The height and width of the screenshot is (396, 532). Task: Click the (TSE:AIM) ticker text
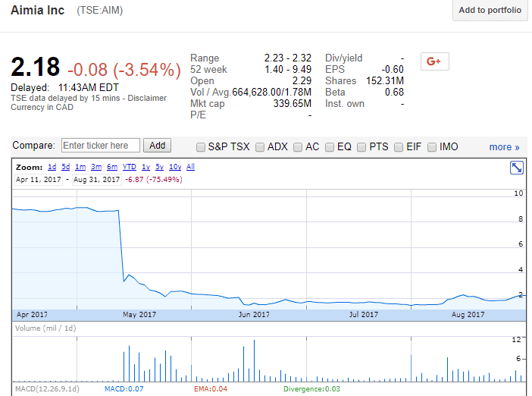click(x=99, y=11)
